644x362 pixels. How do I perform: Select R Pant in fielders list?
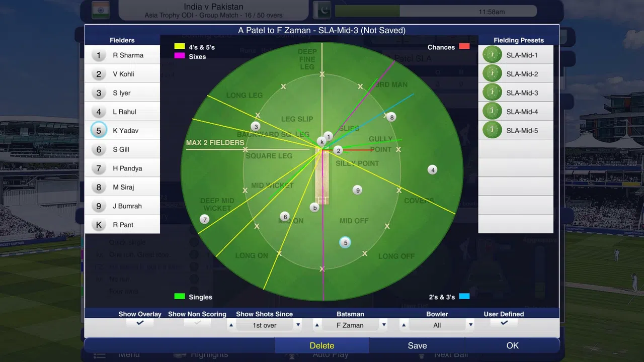coord(122,225)
